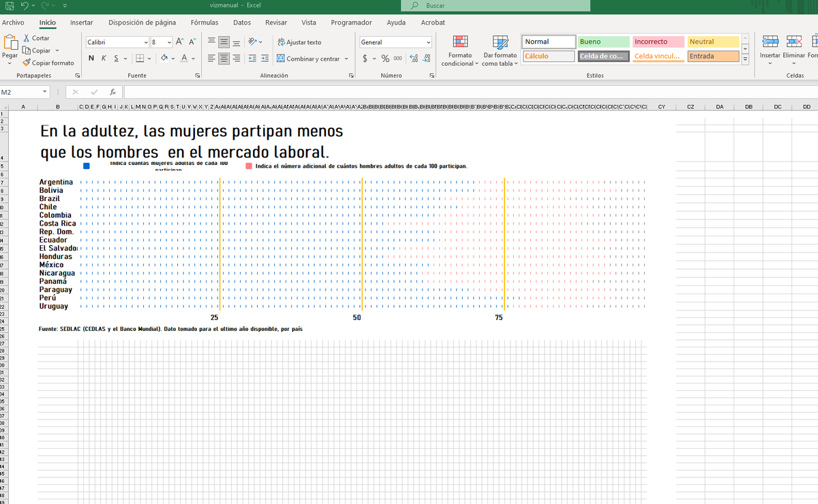Image resolution: width=818 pixels, height=504 pixels.
Task: Align text to top
Action: pos(212,42)
